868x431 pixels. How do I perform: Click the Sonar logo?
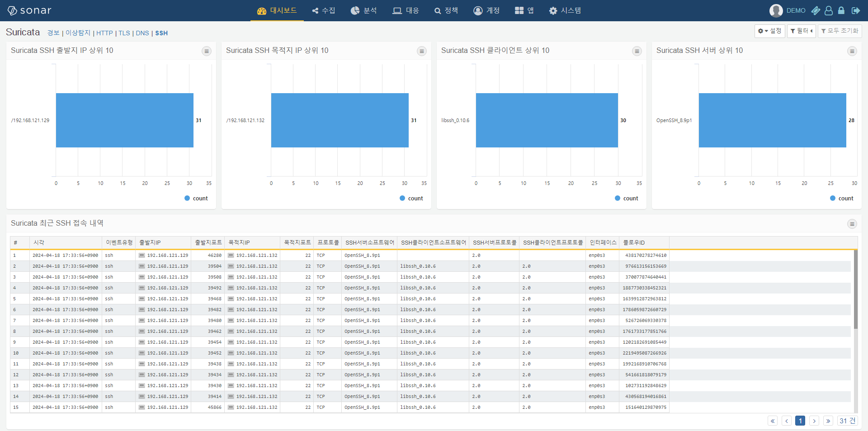pyautogui.click(x=29, y=10)
